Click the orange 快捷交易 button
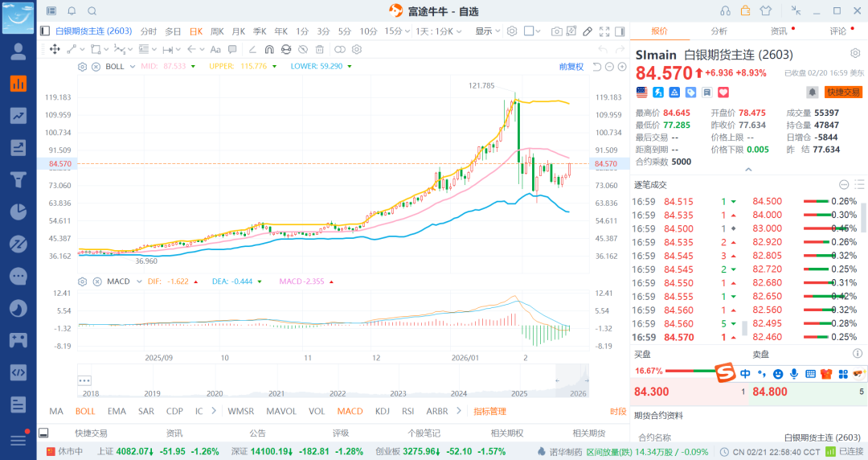The width and height of the screenshot is (868, 460). click(x=843, y=92)
